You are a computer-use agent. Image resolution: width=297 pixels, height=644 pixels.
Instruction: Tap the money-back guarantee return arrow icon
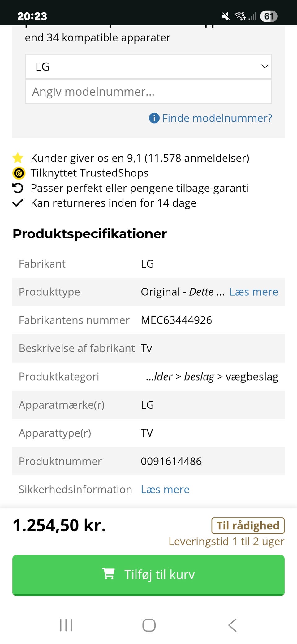(x=18, y=188)
